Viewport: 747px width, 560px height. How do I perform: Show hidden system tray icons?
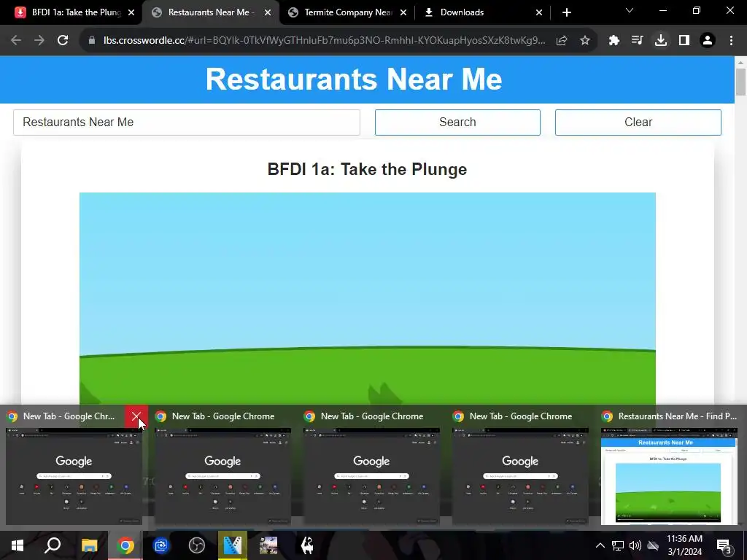(x=600, y=545)
